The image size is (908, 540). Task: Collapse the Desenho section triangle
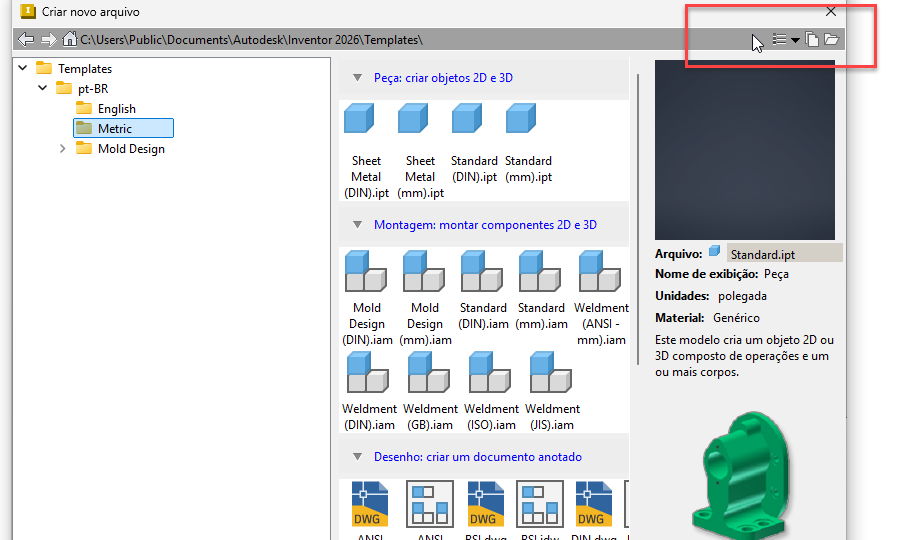click(357, 457)
